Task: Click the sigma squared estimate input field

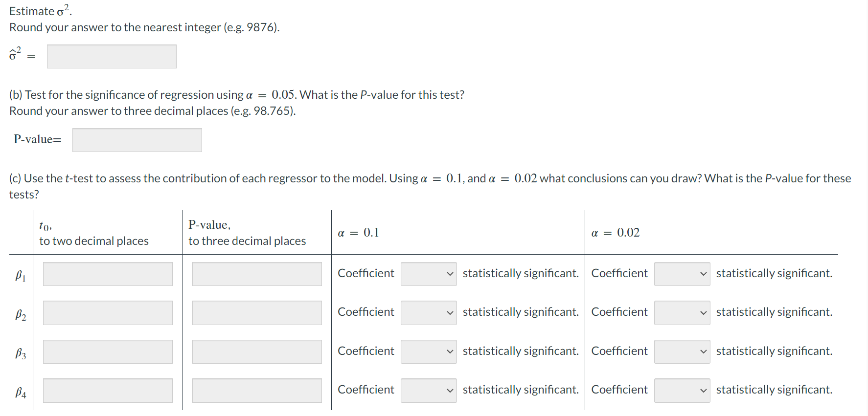Action: [112, 56]
